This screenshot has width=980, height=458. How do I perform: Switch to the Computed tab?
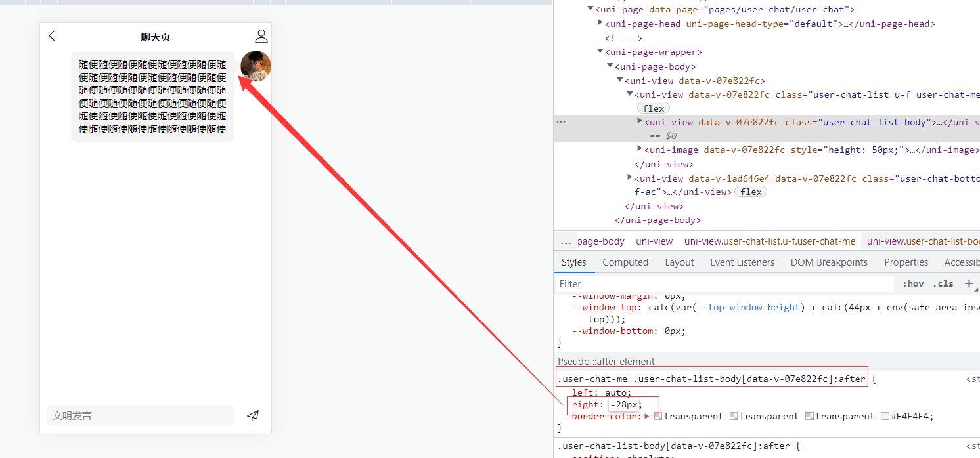point(625,262)
